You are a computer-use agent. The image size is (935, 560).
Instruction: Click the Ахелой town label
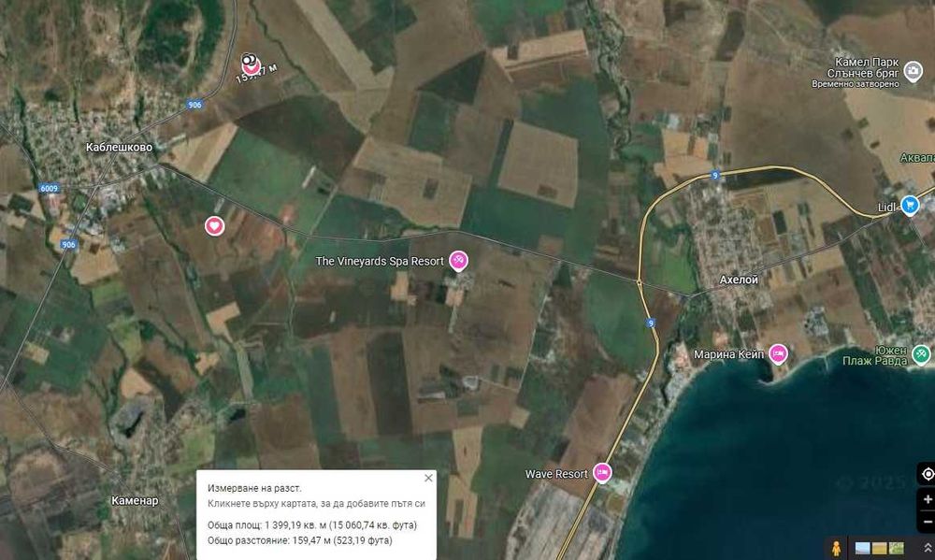[739, 280]
